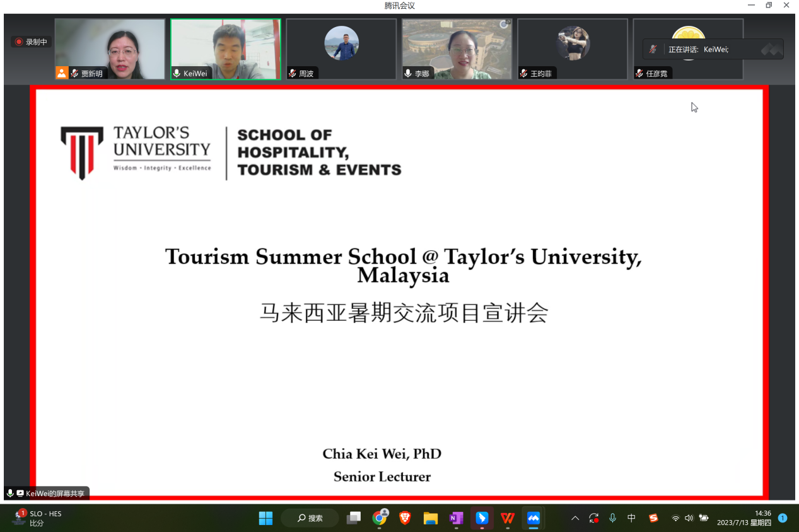799x532 pixels.
Task: Open WPS Office from the taskbar
Action: click(x=508, y=518)
